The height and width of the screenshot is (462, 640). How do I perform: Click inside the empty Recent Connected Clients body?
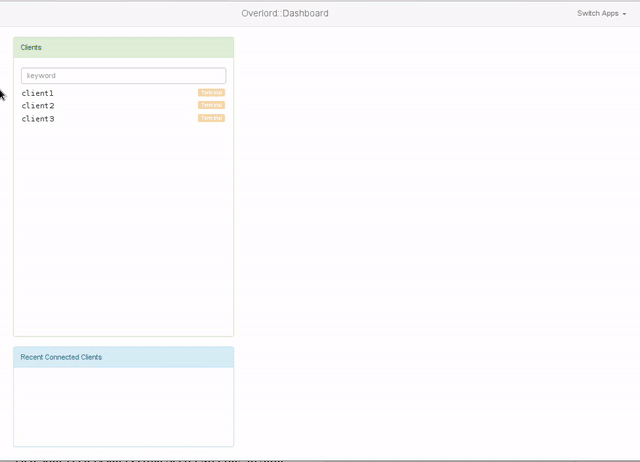(123, 406)
